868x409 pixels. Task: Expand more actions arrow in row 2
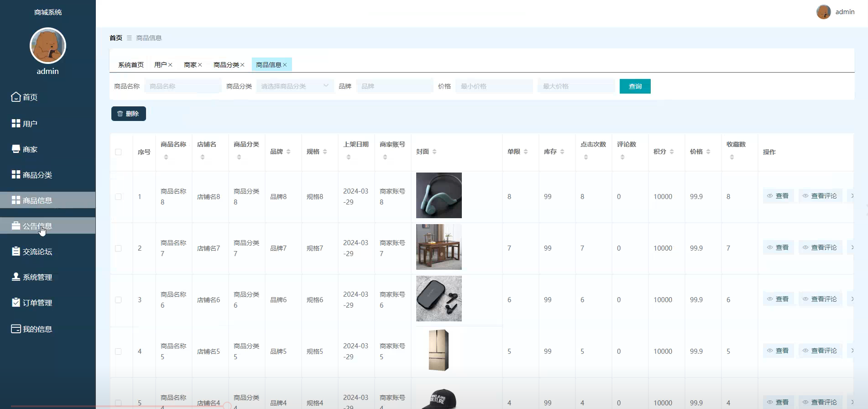[x=851, y=247]
